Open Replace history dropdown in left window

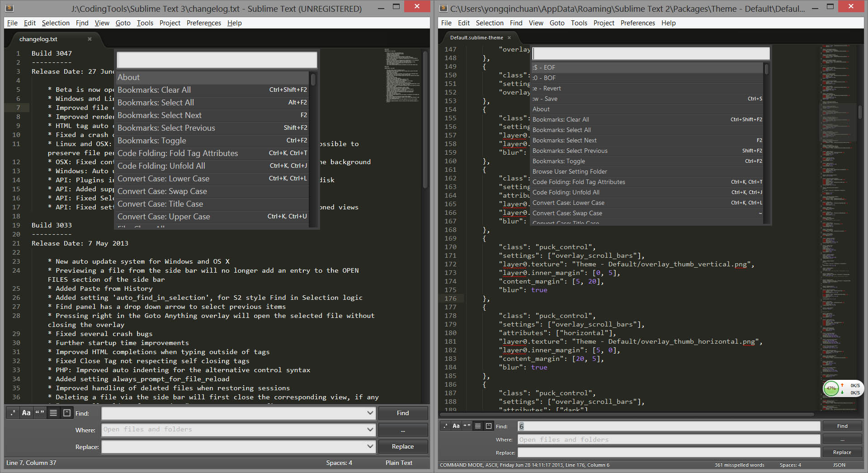click(370, 446)
